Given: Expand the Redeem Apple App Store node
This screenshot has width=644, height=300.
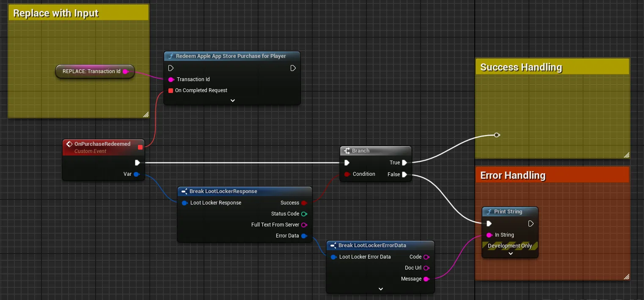Looking at the screenshot, I should click(232, 101).
